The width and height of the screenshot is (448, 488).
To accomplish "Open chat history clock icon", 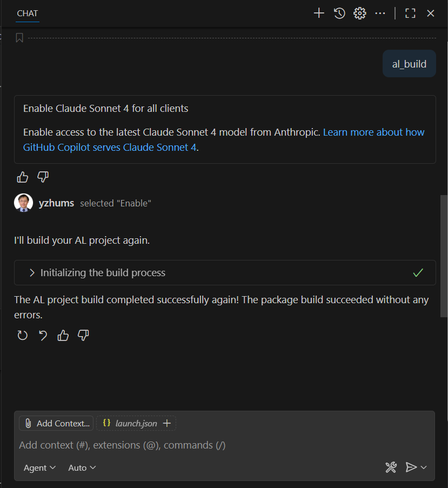I will point(339,14).
